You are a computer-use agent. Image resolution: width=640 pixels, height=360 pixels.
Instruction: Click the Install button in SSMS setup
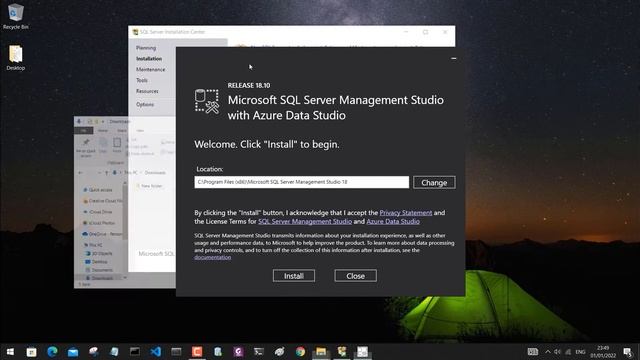coord(293,276)
